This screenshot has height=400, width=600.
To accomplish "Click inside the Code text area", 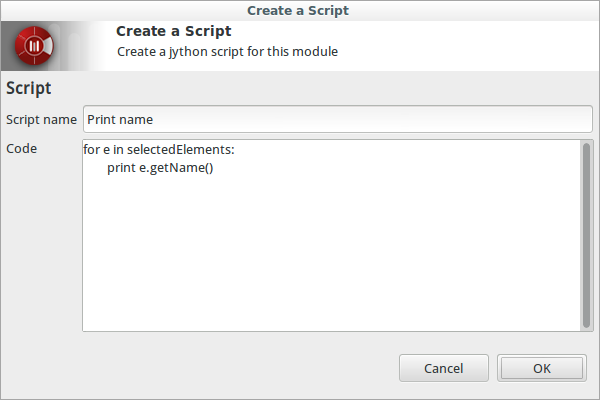I will tap(331, 235).
